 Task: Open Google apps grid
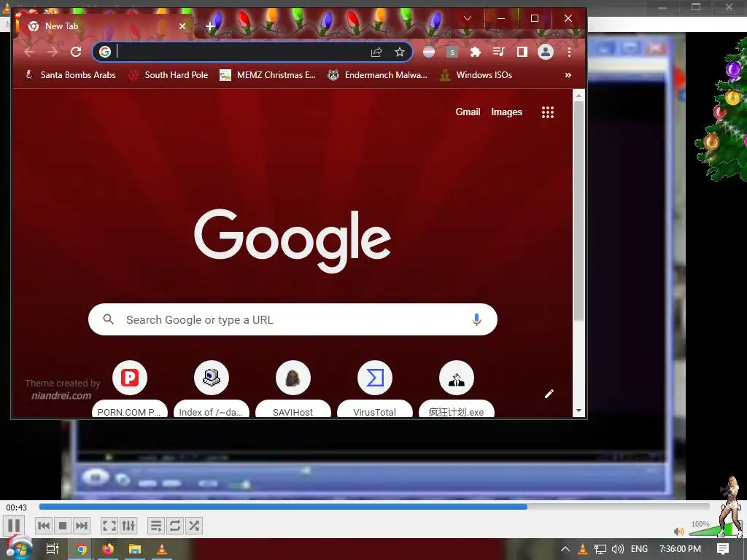(x=547, y=112)
